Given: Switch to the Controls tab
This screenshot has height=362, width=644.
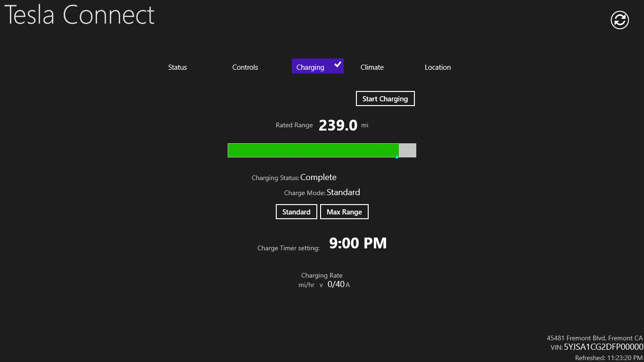Looking at the screenshot, I should click(245, 67).
